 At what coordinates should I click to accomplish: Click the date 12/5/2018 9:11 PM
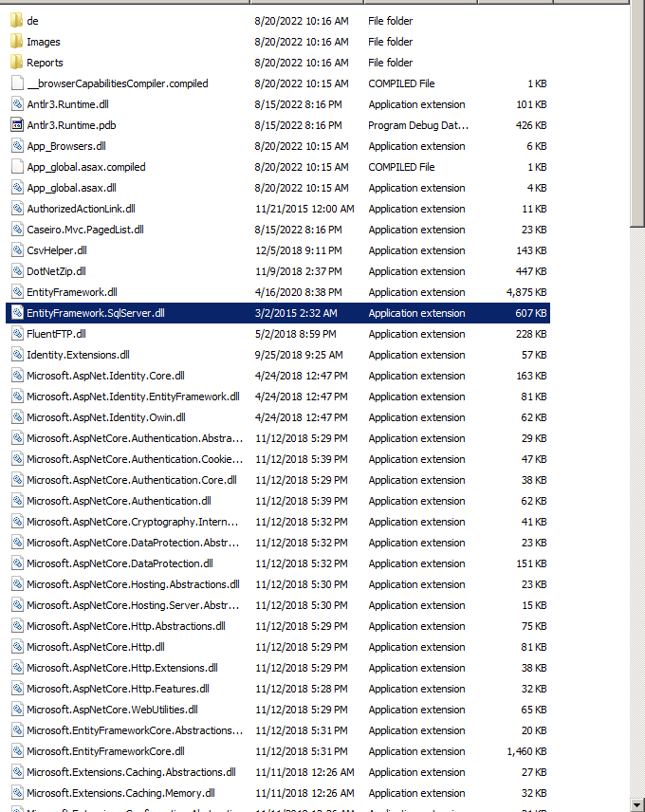[x=298, y=250]
